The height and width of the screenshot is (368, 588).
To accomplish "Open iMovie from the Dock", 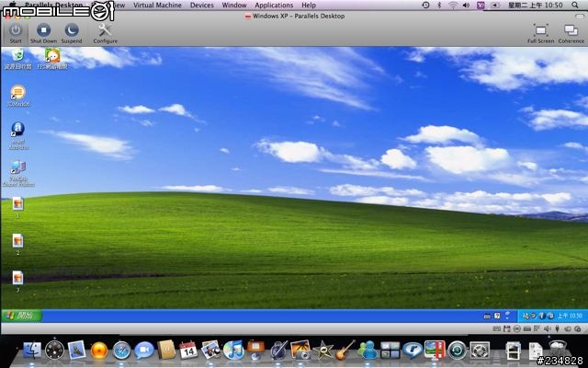I will tap(322, 350).
